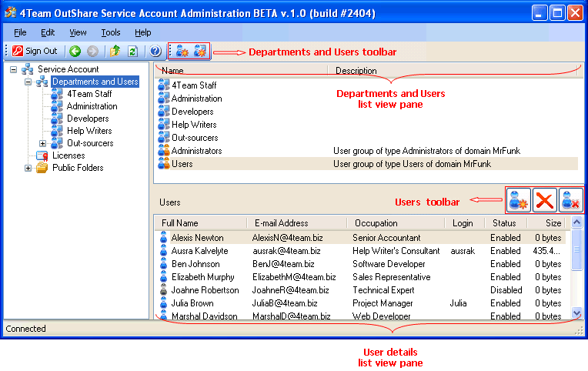Select 4Team Staff in the list view

click(x=194, y=85)
